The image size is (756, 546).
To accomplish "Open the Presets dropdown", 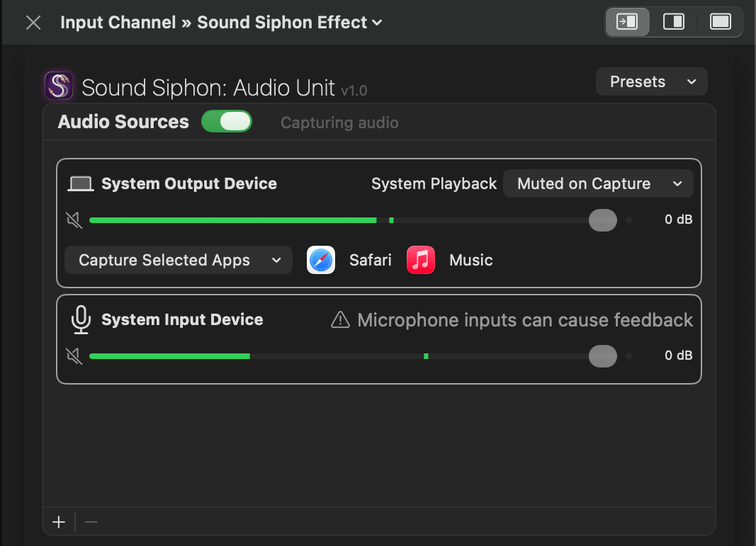I will coord(652,81).
